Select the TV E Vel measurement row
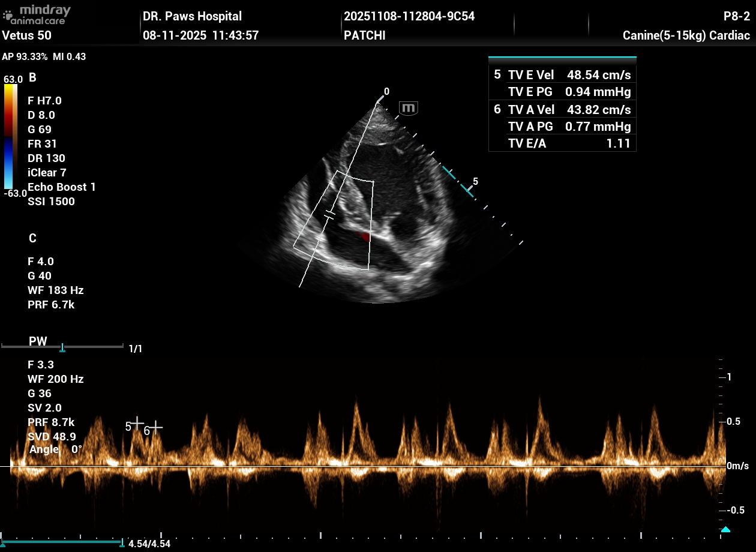The width and height of the screenshot is (756, 552). click(x=562, y=76)
